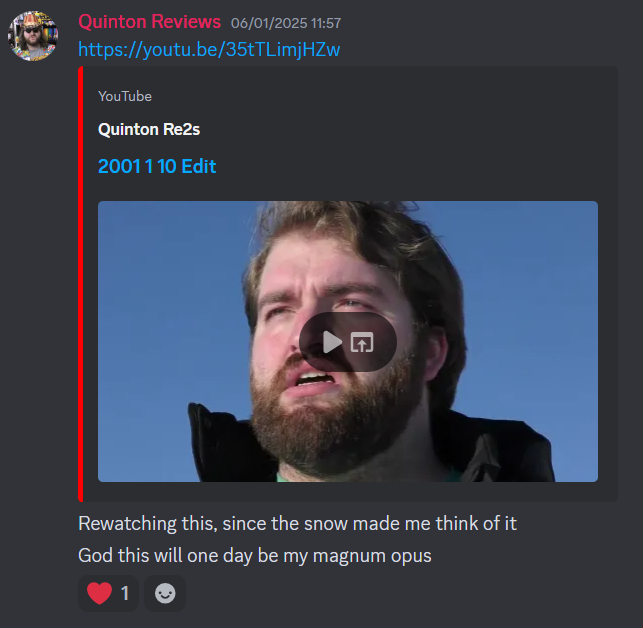This screenshot has height=628, width=643.
Task: Click the heart emoji inside the reaction pill
Action: [x=100, y=594]
